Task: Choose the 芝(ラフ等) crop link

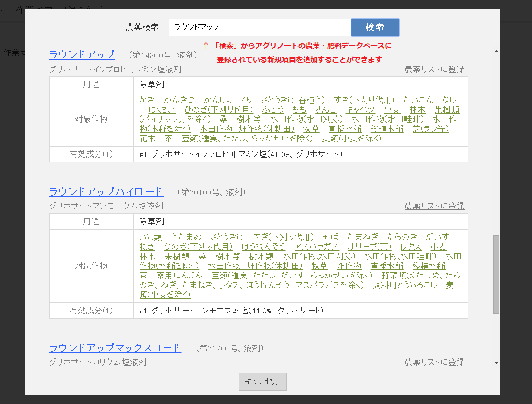Action: tap(430, 129)
